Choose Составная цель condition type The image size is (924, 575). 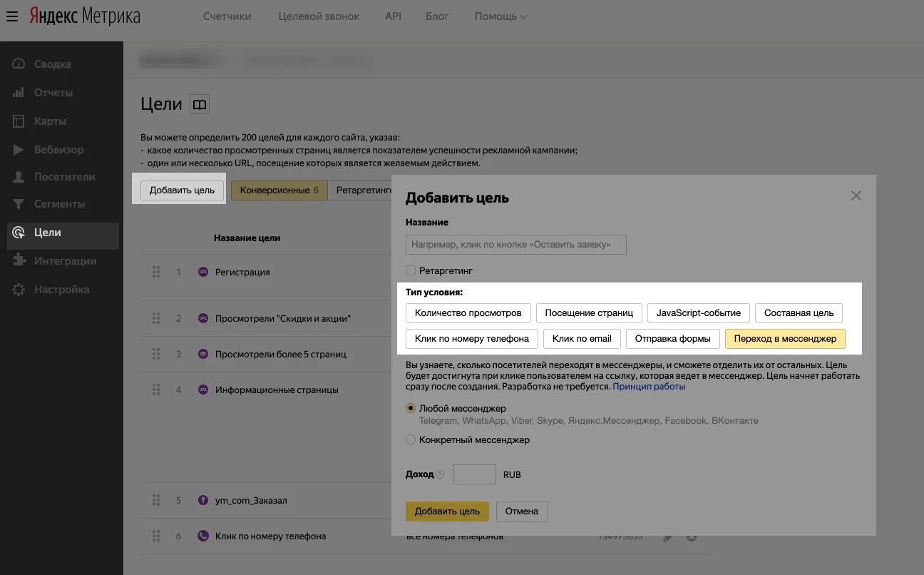[x=799, y=313]
